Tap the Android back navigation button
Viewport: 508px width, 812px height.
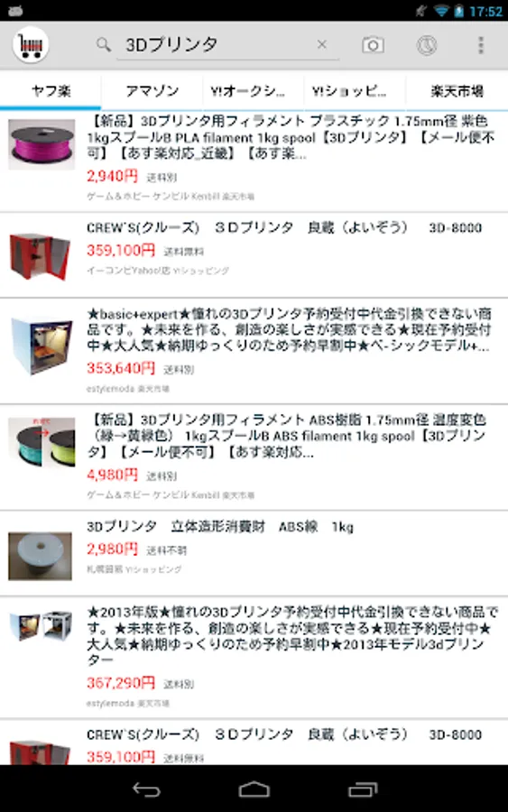tap(146, 789)
